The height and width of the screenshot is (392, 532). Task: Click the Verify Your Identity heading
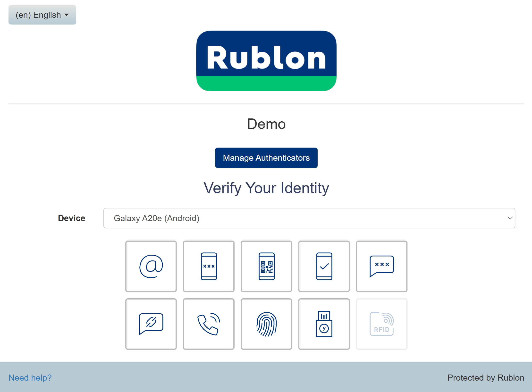(266, 188)
